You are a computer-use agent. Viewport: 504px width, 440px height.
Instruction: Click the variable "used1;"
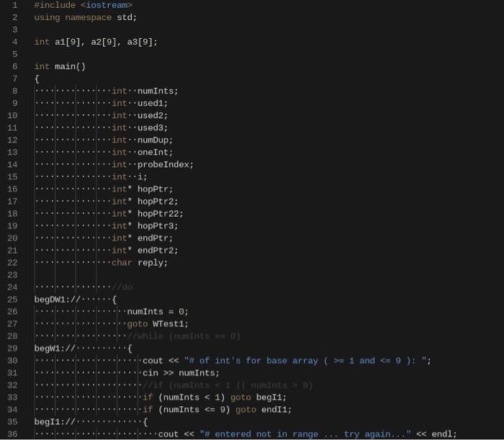153,103
